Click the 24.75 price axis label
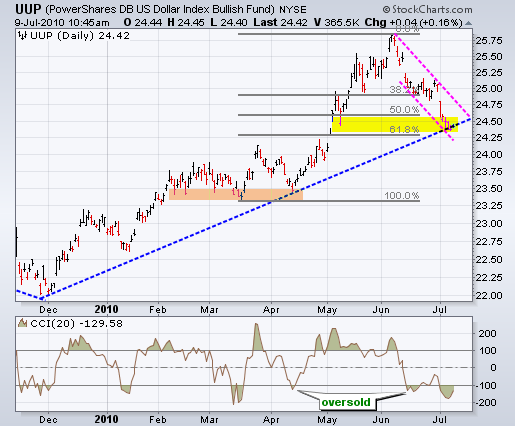Image resolution: width=515 pixels, height=426 pixels. pos(489,105)
